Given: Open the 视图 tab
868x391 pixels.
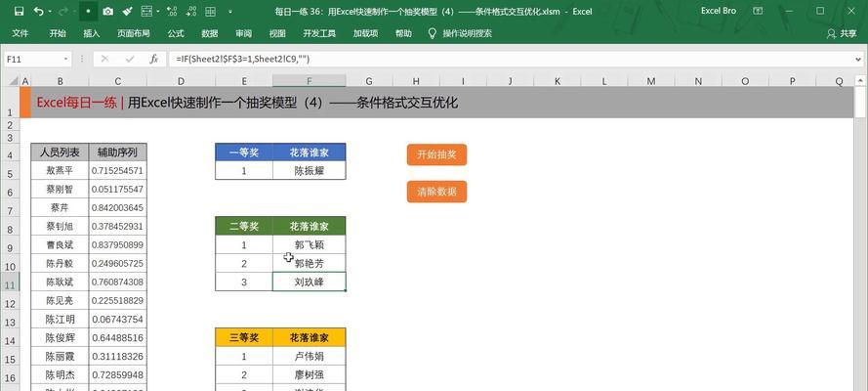Looking at the screenshot, I should click(x=277, y=33).
